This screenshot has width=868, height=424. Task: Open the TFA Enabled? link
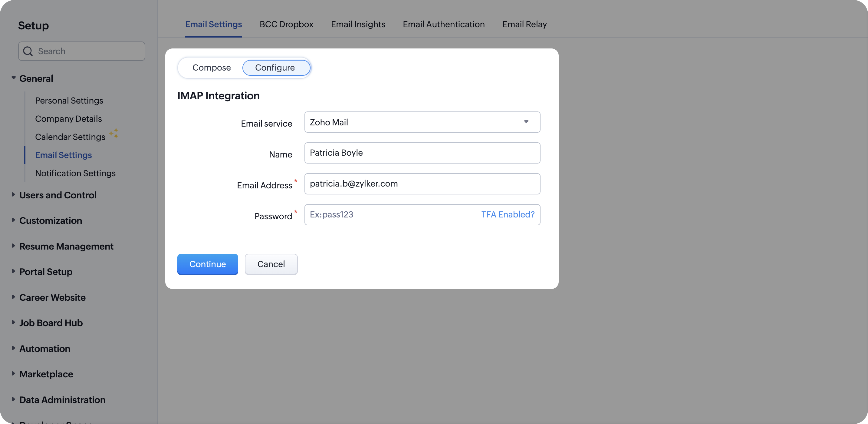[x=508, y=214]
